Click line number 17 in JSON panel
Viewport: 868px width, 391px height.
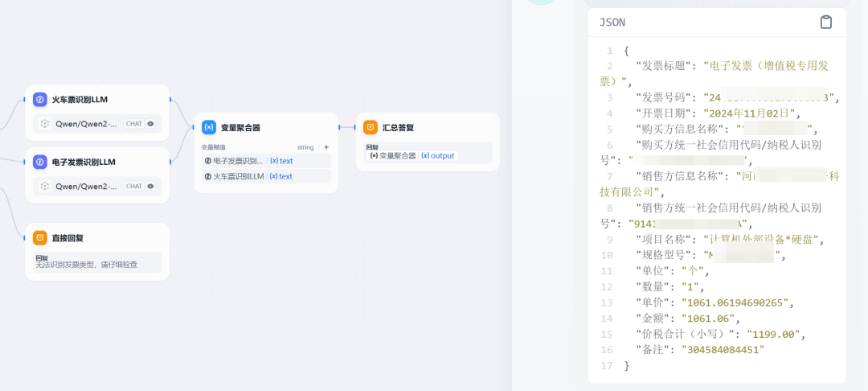(607, 366)
